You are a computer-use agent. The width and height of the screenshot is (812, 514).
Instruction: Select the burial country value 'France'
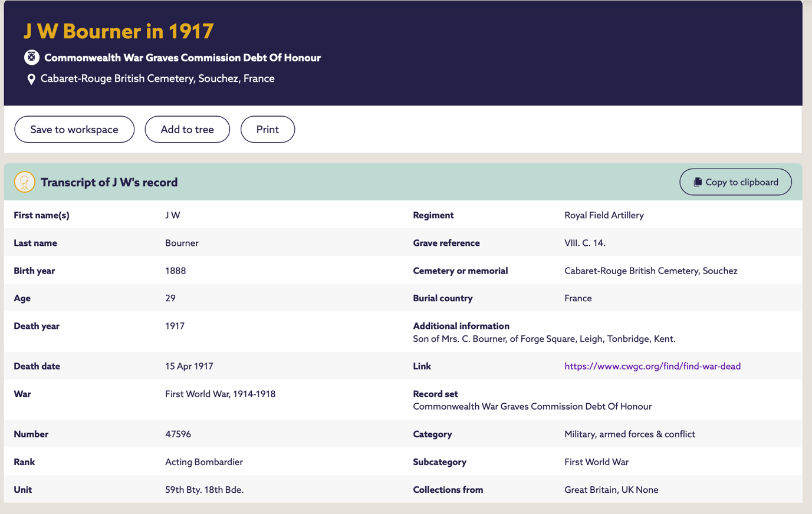coord(578,298)
